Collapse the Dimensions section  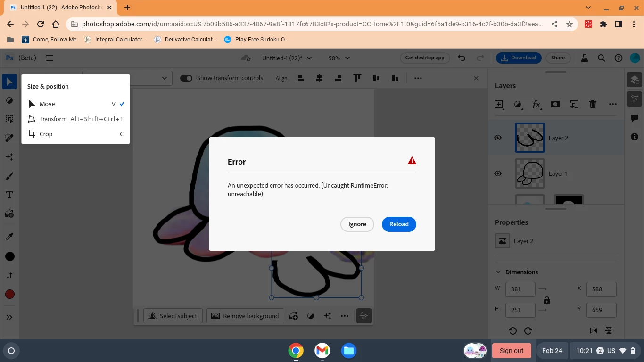coord(498,272)
